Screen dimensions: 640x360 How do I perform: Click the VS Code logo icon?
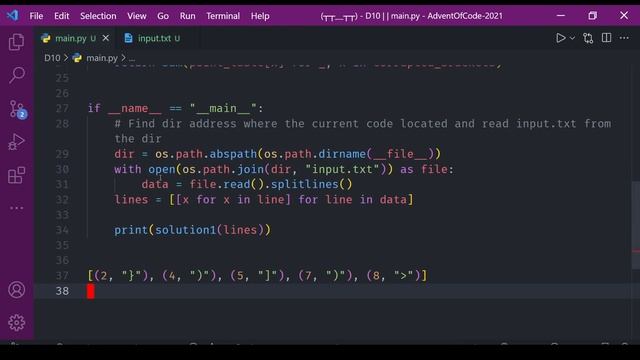12,16
